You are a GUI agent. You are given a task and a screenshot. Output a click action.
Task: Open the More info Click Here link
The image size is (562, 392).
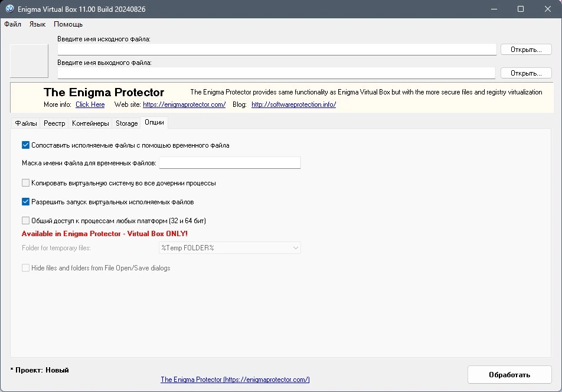coord(90,104)
